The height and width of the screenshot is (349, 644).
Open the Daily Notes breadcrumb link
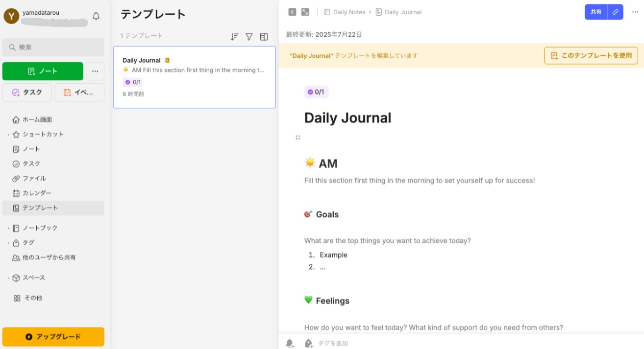click(x=349, y=12)
